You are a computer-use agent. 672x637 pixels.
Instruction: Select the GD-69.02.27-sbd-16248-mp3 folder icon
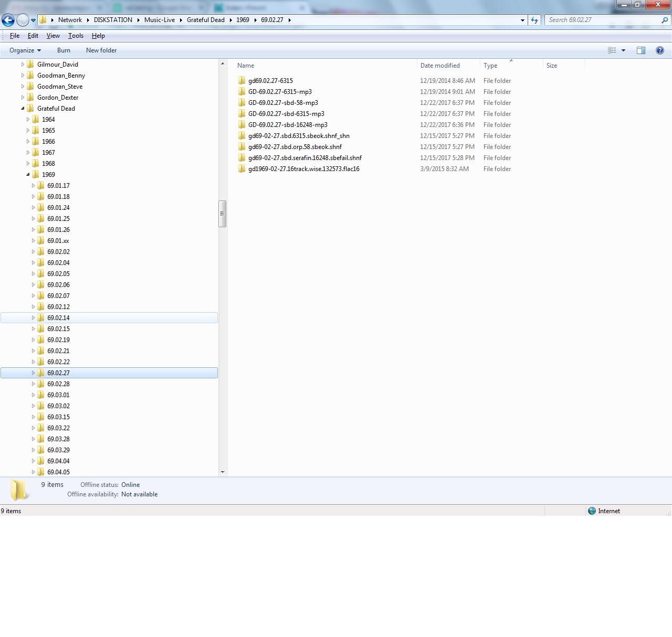point(241,125)
